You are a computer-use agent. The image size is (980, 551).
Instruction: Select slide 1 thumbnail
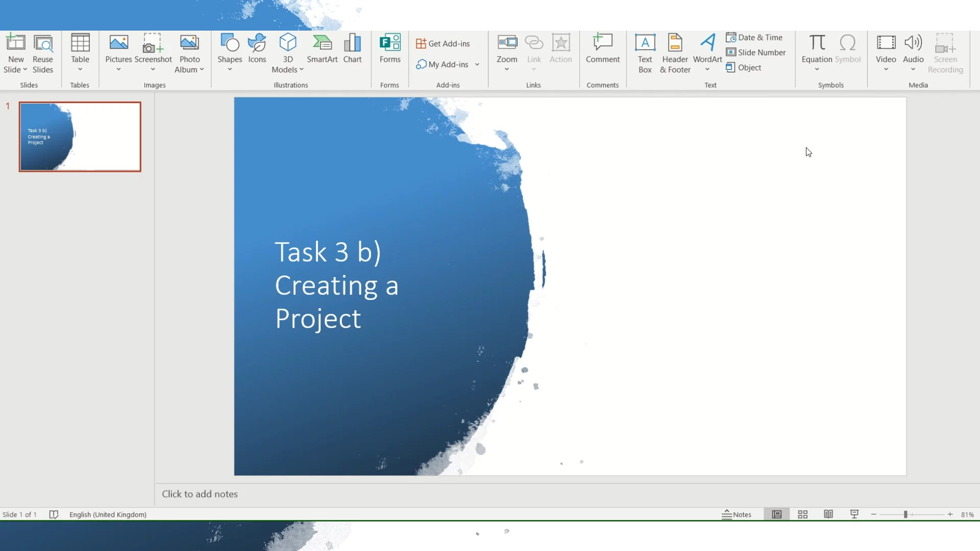coord(80,137)
